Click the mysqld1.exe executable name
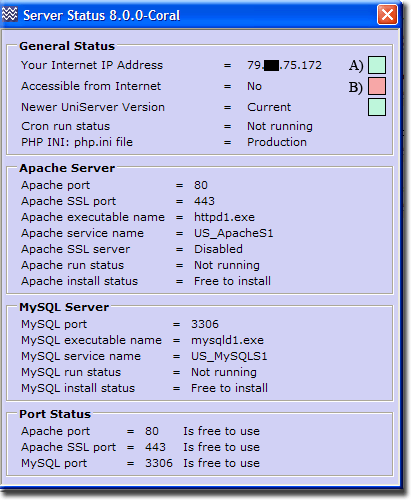This screenshot has width=414, height=502. [x=227, y=340]
